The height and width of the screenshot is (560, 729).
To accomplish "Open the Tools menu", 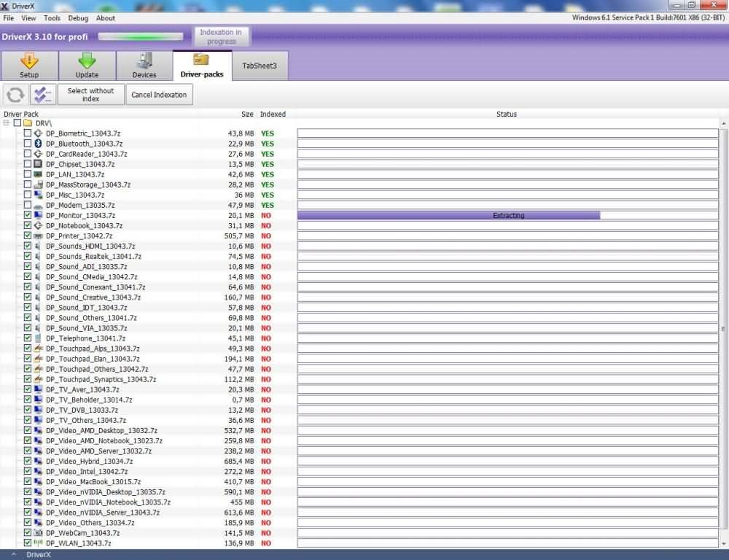I will [52, 17].
